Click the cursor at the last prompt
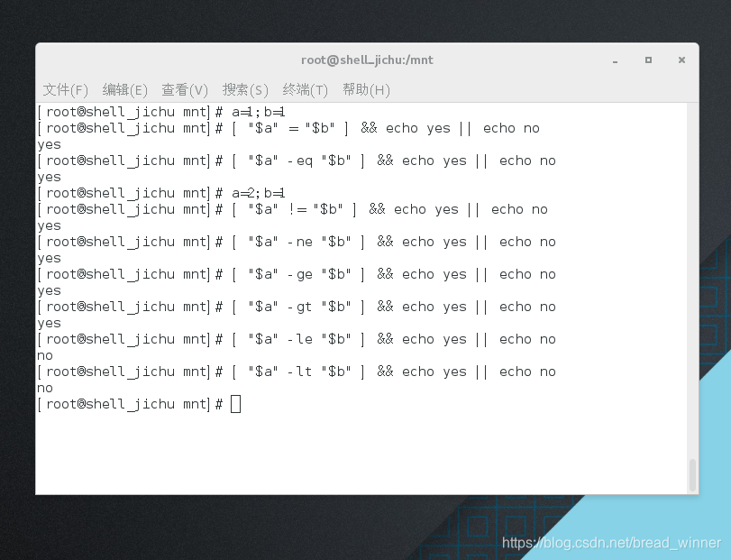Image resolution: width=731 pixels, height=560 pixels. [236, 404]
